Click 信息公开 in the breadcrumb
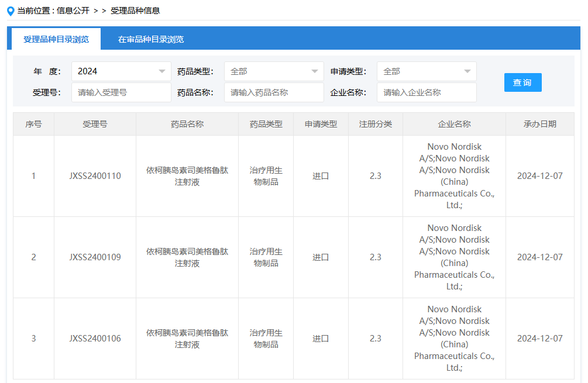Image resolution: width=588 pixels, height=383 pixels. pyautogui.click(x=73, y=11)
